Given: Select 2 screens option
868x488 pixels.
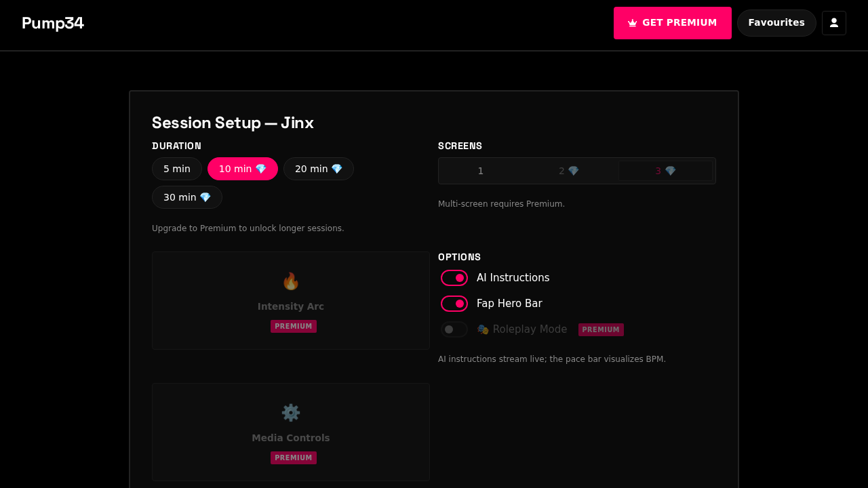Looking at the screenshot, I should [569, 171].
